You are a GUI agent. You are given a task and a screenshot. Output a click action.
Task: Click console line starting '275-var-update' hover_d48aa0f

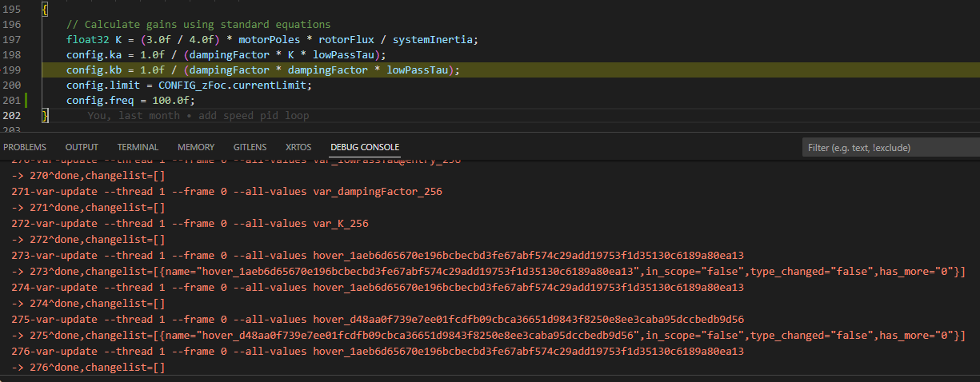coord(378,320)
